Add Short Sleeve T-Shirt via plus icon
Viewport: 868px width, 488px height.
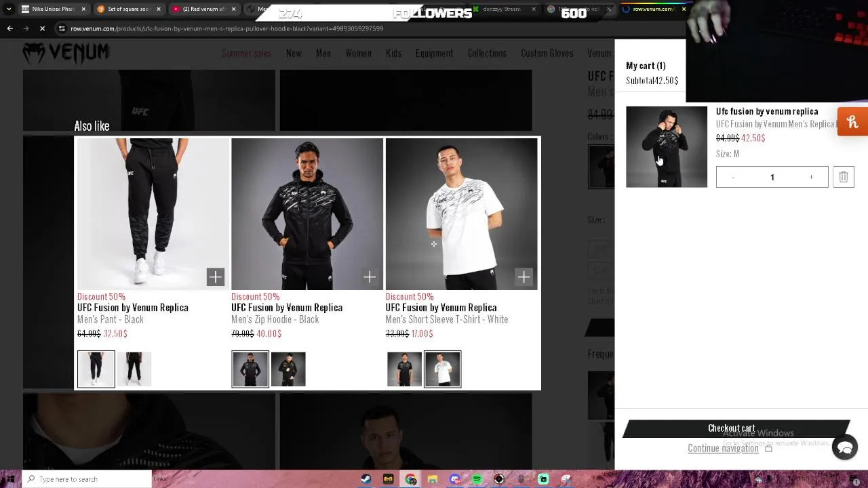524,277
